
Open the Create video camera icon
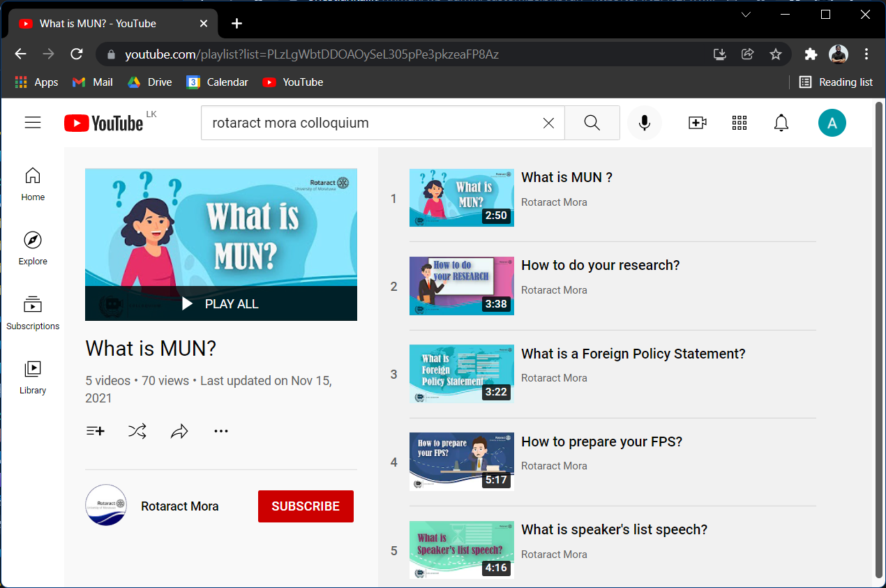pos(697,123)
